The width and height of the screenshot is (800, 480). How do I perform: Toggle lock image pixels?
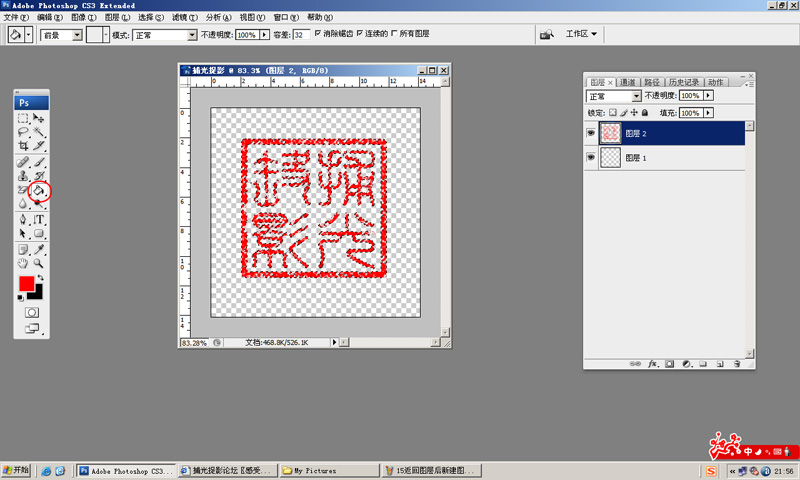623,113
